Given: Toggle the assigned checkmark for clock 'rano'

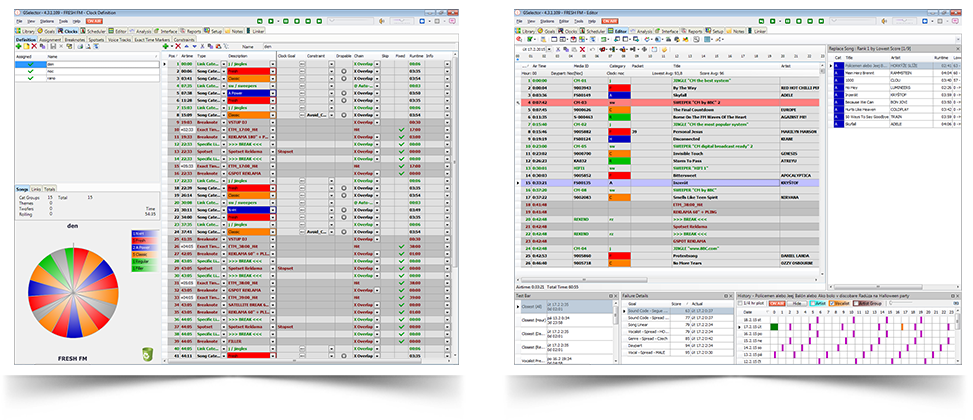Looking at the screenshot, I should coord(30,78).
